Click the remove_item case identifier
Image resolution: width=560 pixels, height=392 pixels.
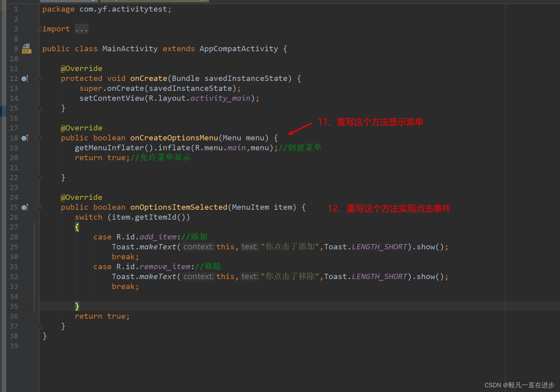tap(165, 267)
